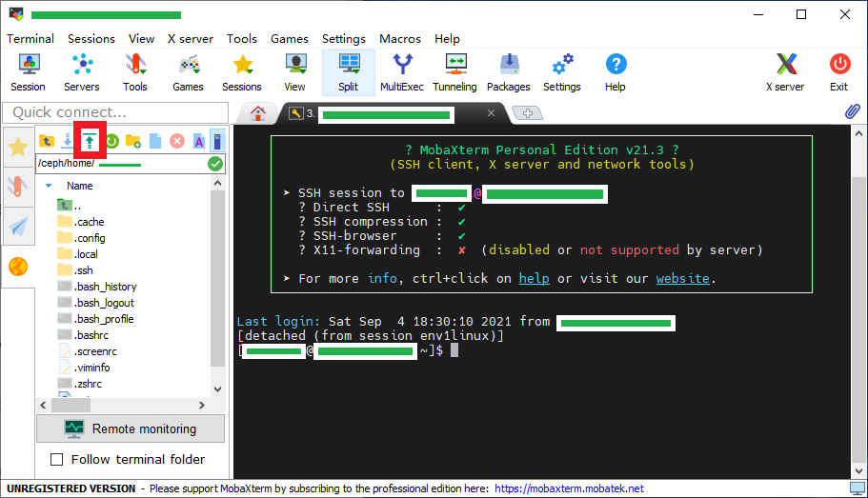The width and height of the screenshot is (868, 498).
Task: Open the .. parent folder entry
Action: [x=70, y=206]
